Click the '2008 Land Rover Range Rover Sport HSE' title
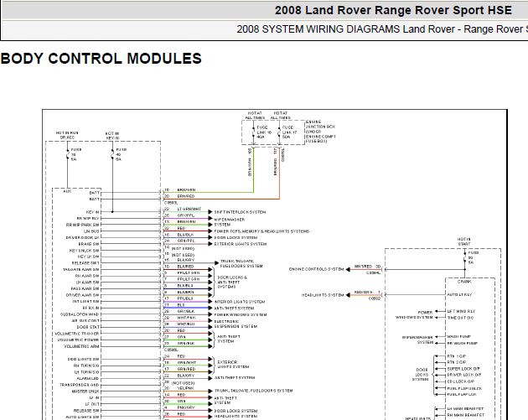Screen dimensions: 528x420 (x=393, y=10)
